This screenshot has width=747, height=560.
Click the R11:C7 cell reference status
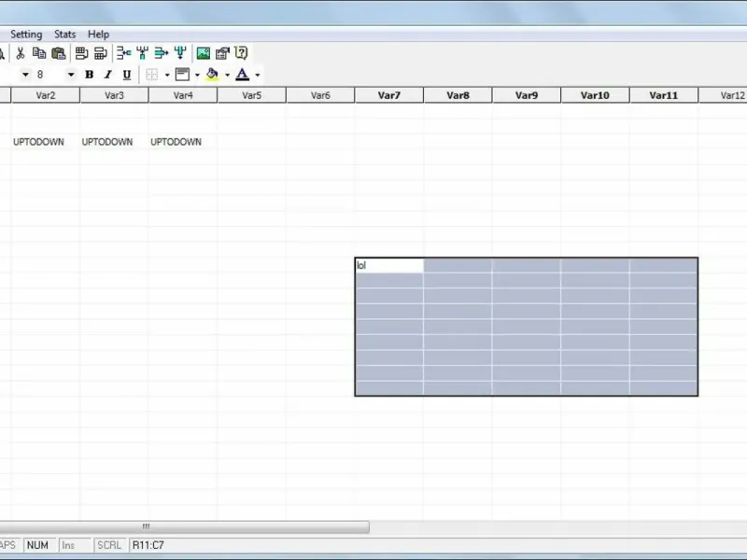coord(148,545)
